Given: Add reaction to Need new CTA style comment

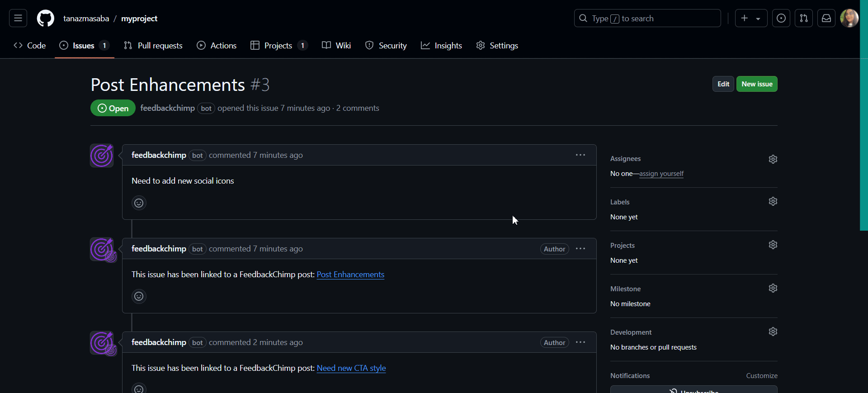Looking at the screenshot, I should click(x=139, y=388).
